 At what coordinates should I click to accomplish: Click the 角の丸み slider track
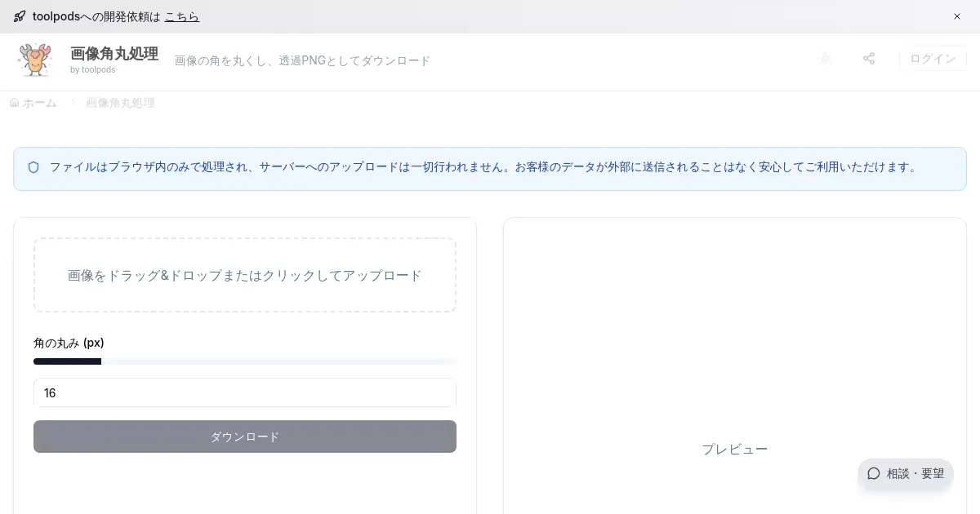tap(245, 361)
